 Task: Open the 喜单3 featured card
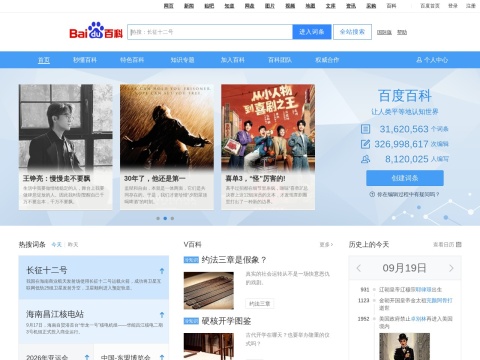coord(268,147)
